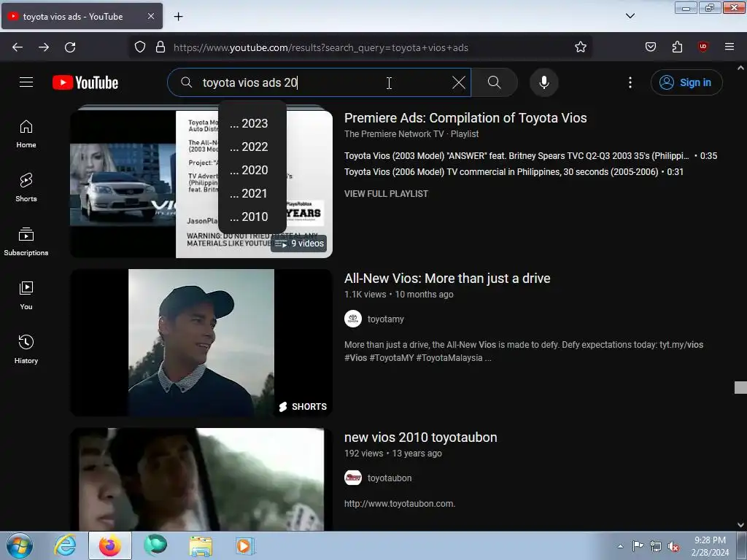Click VIEW FULL PLAYLIST link
Screen dimensions: 747x560
(386, 194)
